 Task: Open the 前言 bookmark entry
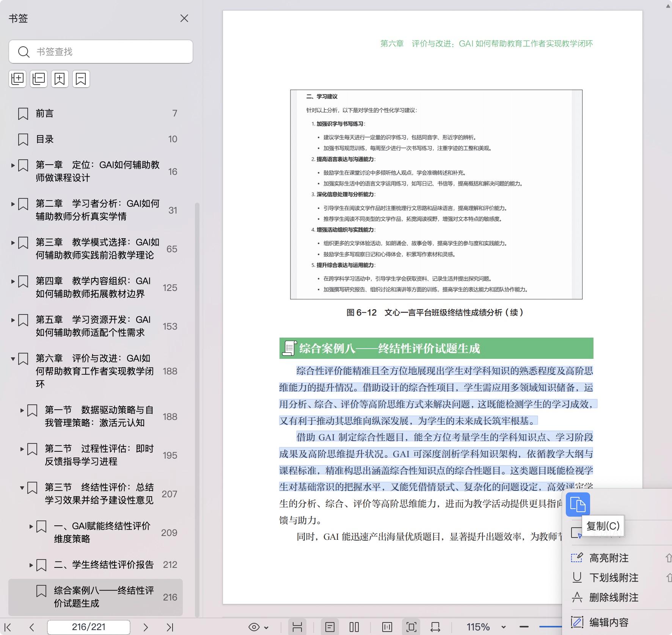[x=44, y=113]
